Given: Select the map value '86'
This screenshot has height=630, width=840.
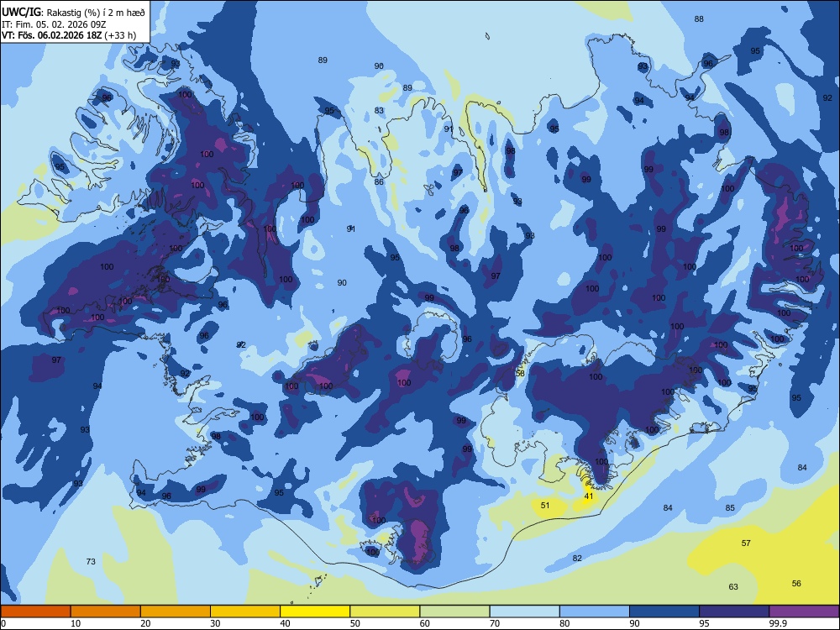Looking at the screenshot, I should 380,182.
